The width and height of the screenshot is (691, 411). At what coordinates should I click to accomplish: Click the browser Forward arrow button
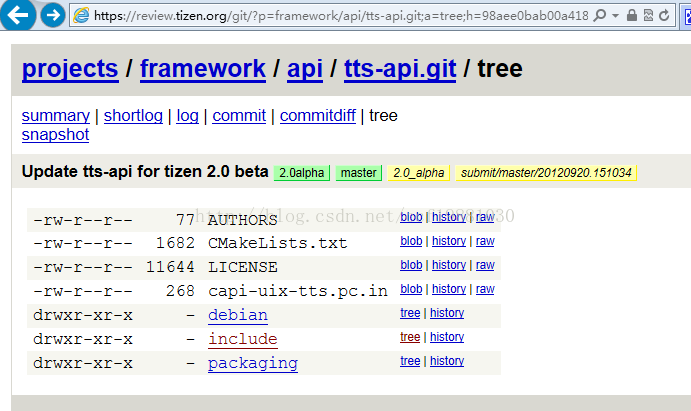click(53, 15)
